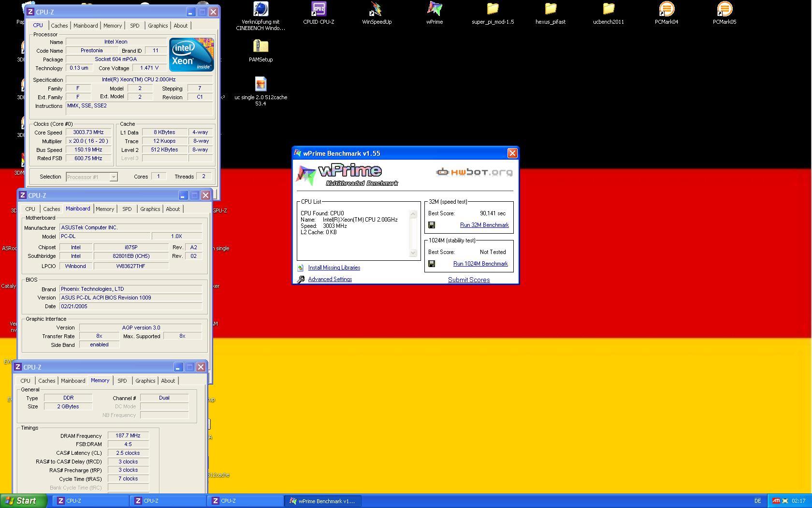Click the Intel Xeon inside logo
Image resolution: width=812 pixels, height=508 pixels.
pyautogui.click(x=191, y=54)
